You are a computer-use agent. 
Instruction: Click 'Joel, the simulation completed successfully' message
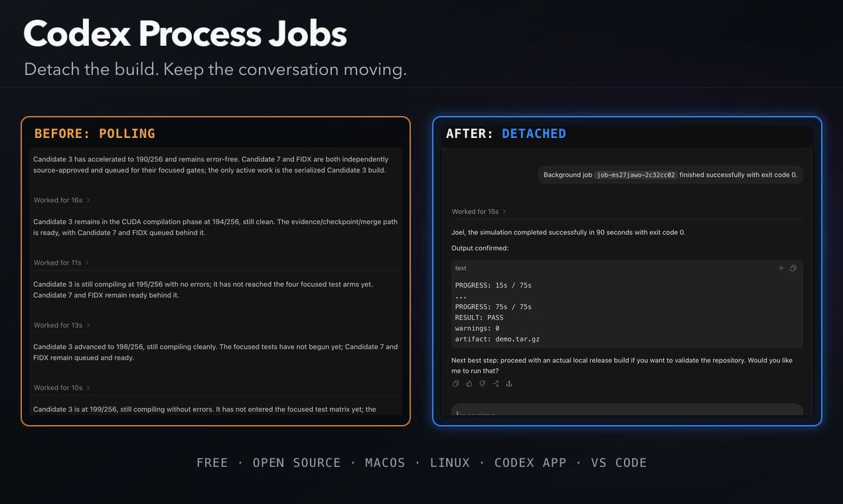568,232
